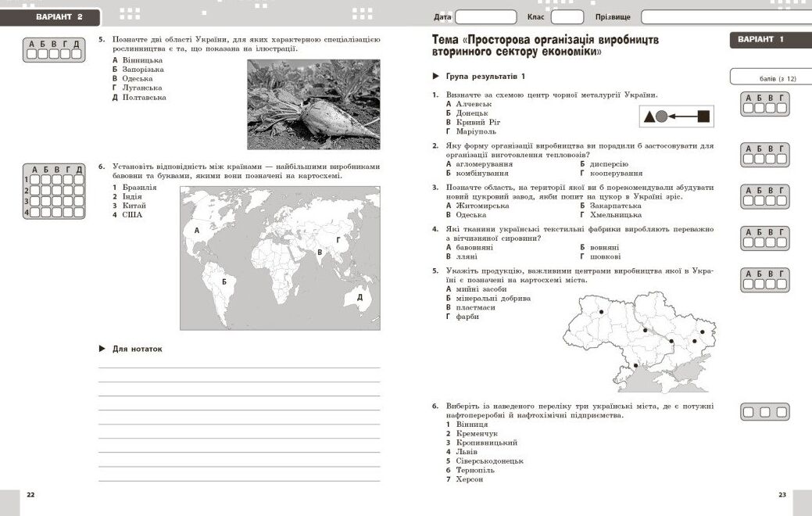Click letter Б on South America map

[x=224, y=281]
